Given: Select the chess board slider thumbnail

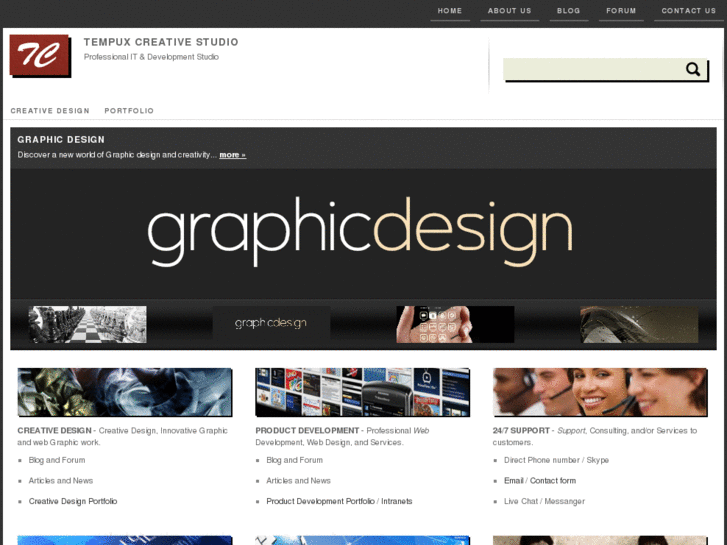Looking at the screenshot, I should [x=88, y=324].
